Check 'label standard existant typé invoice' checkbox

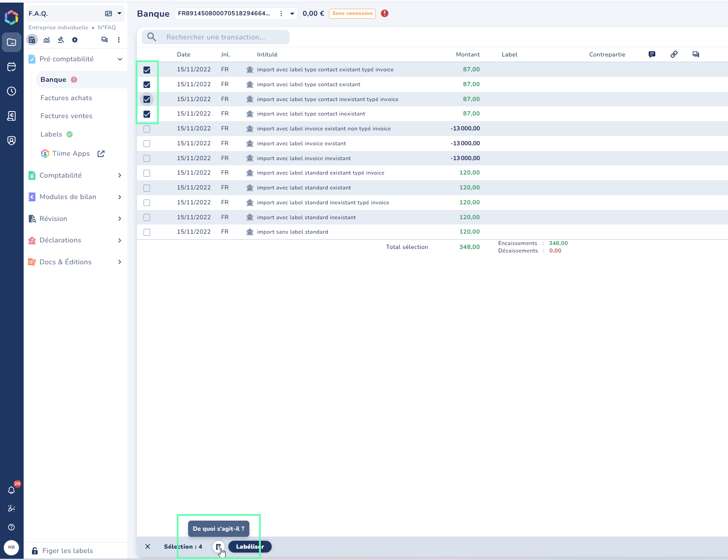[147, 173]
